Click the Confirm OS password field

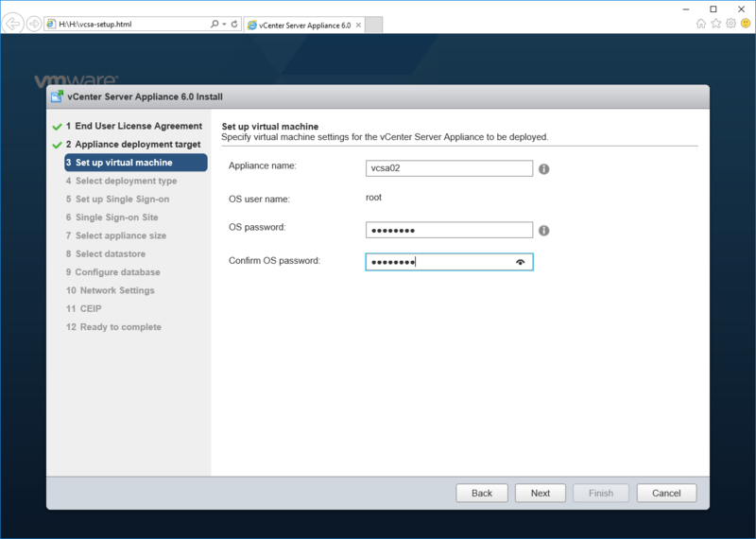coord(449,262)
